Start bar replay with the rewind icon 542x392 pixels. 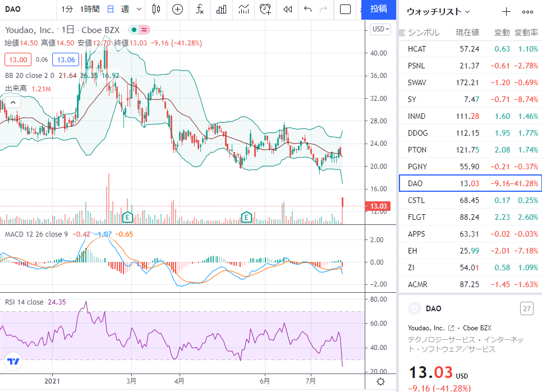(x=288, y=10)
